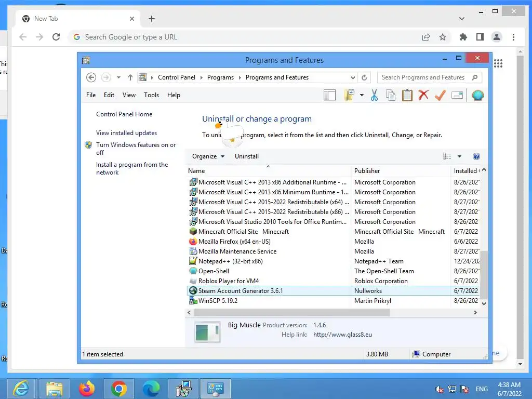Image resolution: width=532 pixels, height=399 pixels.
Task: Expand the view options dropdown arrow
Action: (459, 156)
